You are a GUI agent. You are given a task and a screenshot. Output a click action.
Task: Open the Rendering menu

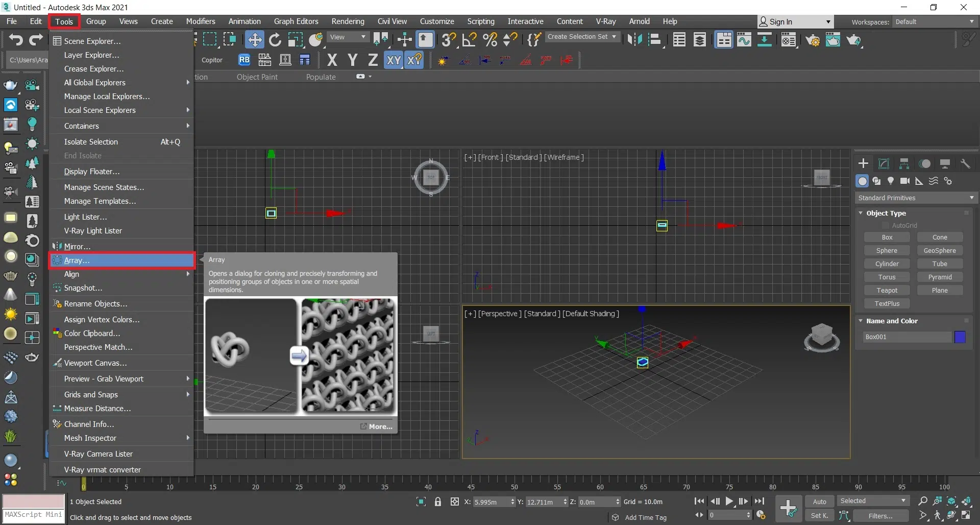348,21
